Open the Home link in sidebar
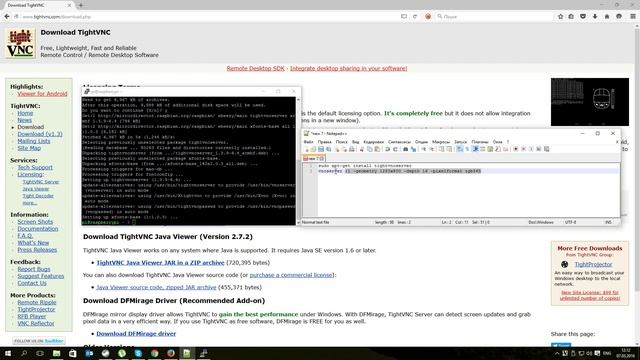640x360 pixels. [x=25, y=113]
